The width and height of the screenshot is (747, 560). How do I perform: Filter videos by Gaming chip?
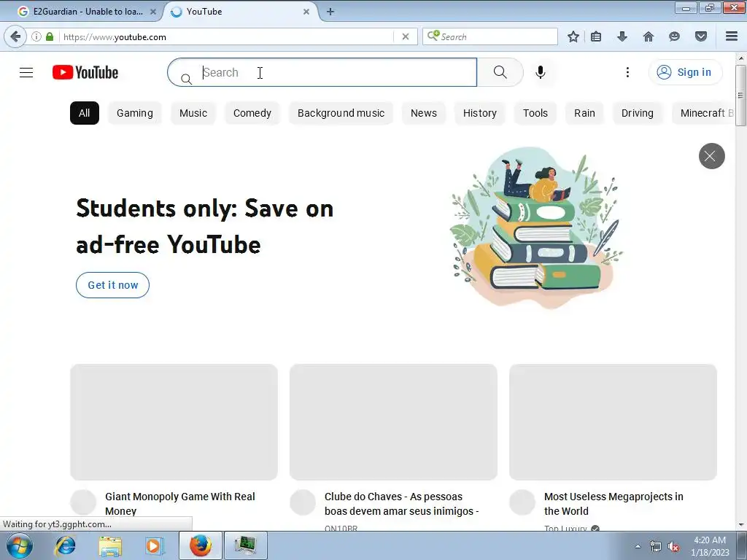point(135,113)
